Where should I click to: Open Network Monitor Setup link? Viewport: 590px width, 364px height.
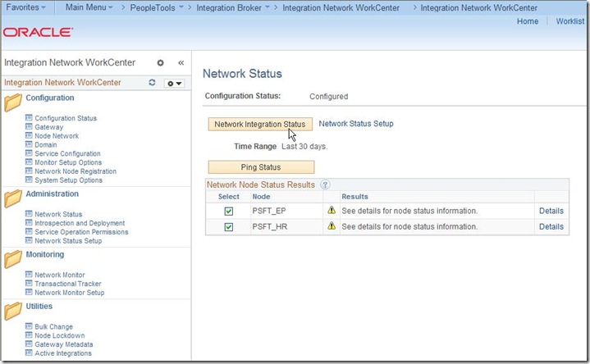70,293
